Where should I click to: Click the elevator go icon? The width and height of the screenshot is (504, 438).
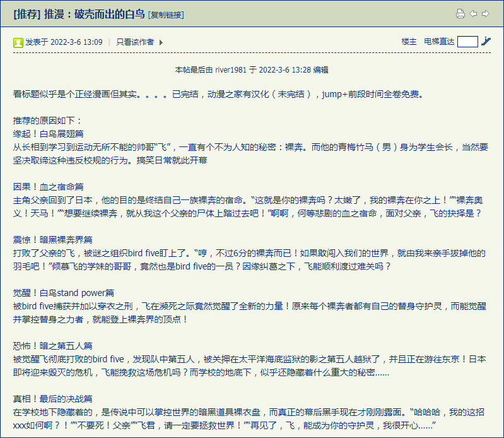click(x=486, y=42)
